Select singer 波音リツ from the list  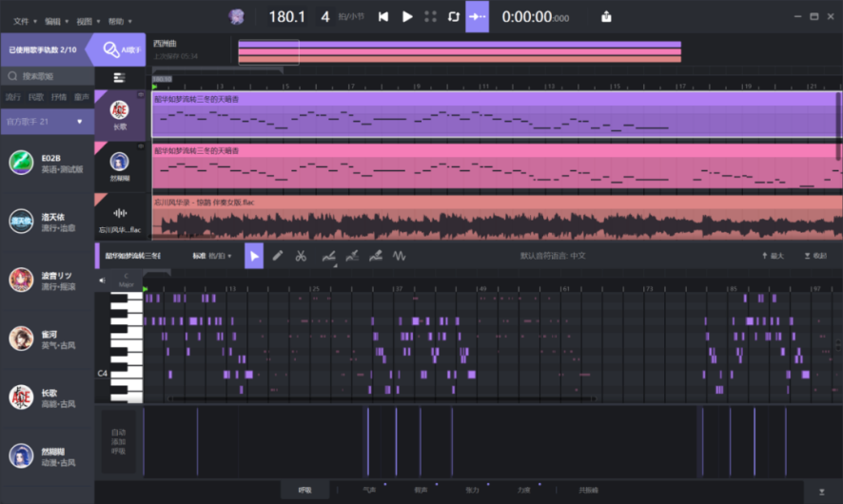click(x=47, y=281)
